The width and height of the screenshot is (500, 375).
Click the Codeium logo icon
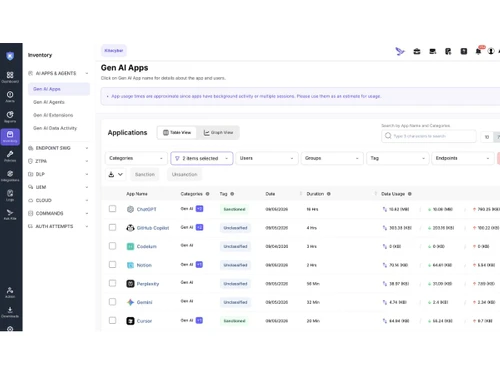tap(130, 247)
